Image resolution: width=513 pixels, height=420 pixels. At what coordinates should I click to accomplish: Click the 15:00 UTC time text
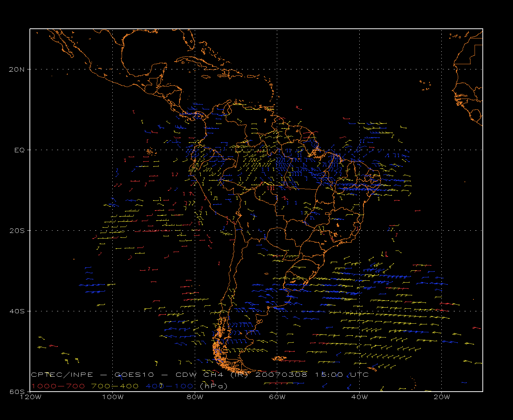point(342,375)
